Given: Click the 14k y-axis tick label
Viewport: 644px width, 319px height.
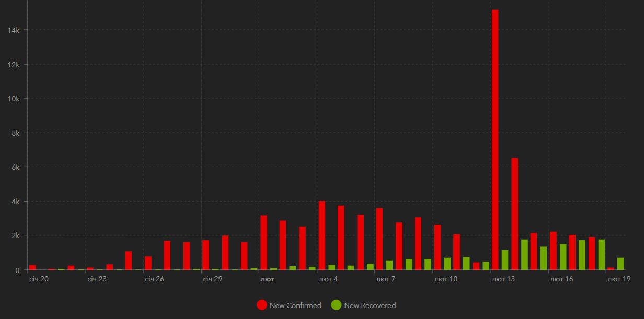Looking at the screenshot, I should pyautogui.click(x=14, y=30).
